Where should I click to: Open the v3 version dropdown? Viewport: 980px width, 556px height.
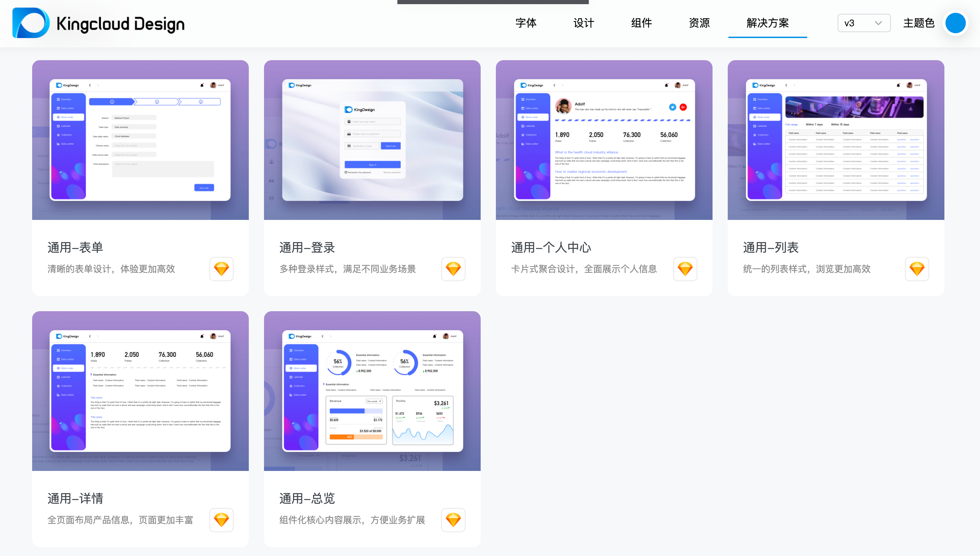tap(864, 23)
